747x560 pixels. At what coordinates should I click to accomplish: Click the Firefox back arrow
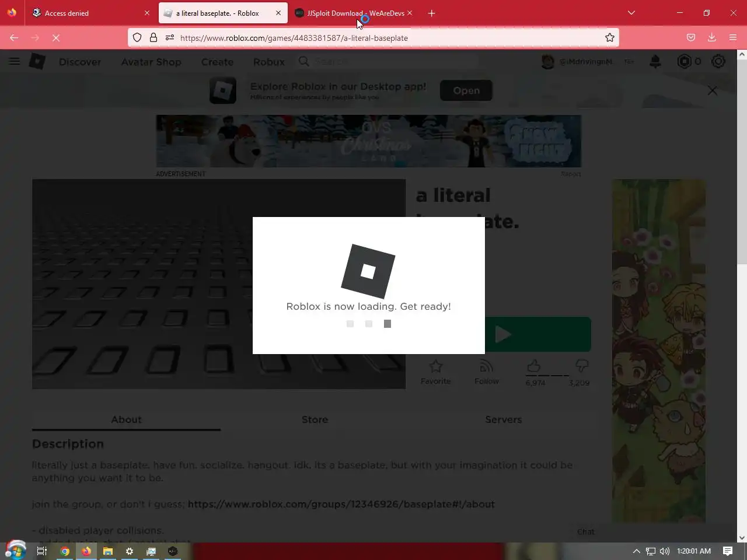click(14, 37)
